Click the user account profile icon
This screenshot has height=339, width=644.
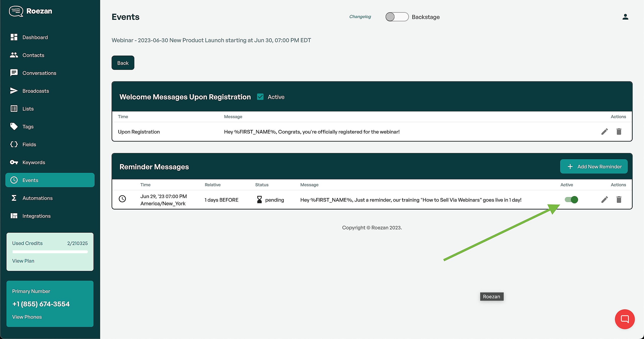point(625,17)
